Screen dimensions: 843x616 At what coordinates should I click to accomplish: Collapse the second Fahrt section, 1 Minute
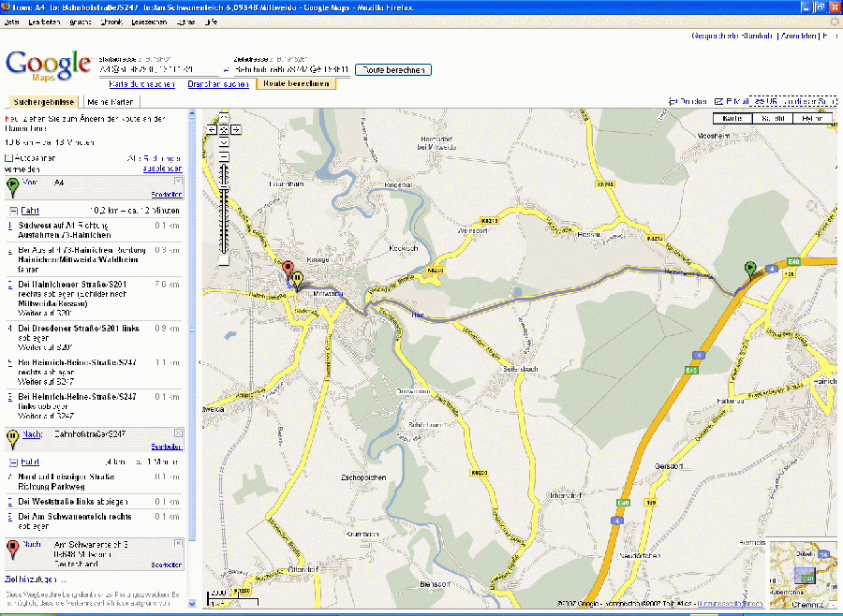click(x=13, y=462)
